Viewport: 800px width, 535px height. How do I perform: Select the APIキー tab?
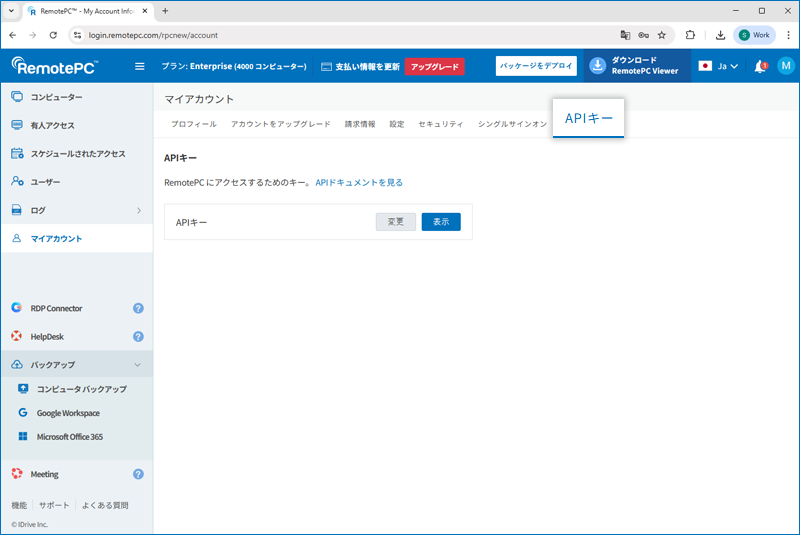[588, 118]
